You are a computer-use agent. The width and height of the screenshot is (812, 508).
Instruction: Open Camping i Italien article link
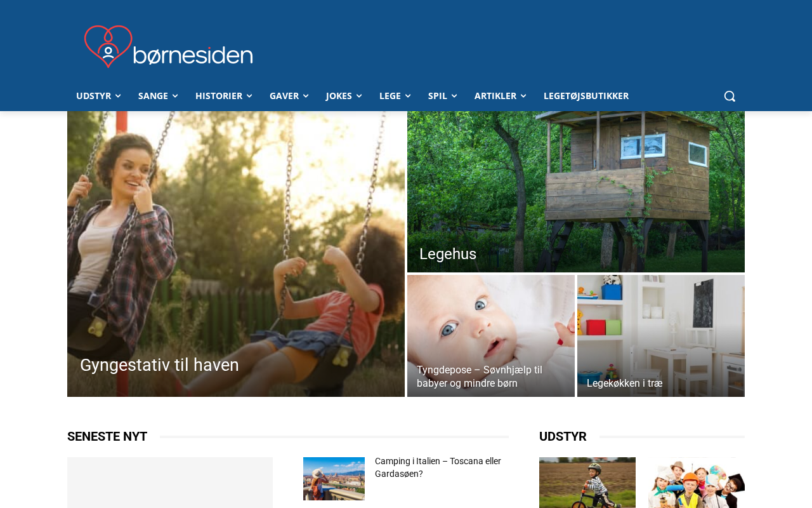(x=438, y=467)
